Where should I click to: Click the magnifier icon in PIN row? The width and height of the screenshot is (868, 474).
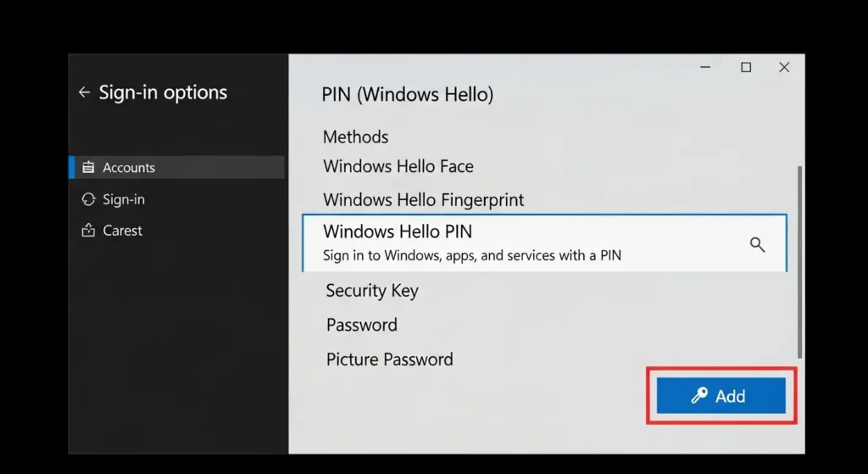757,244
